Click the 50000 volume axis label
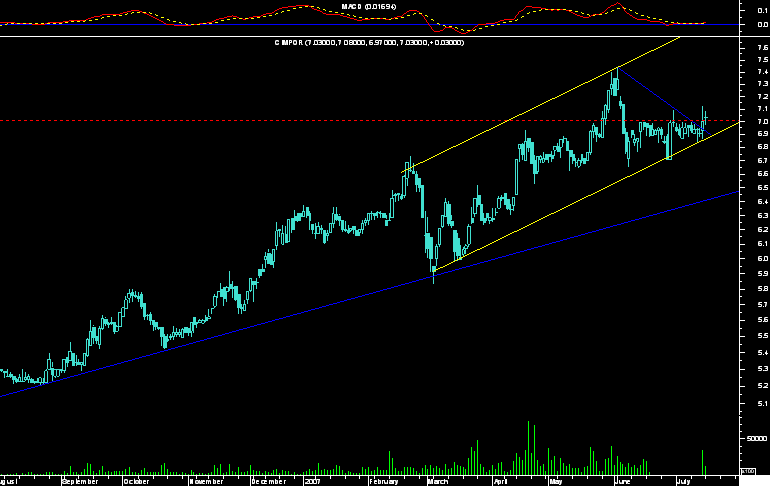This screenshot has height=486, width=770. point(757,438)
